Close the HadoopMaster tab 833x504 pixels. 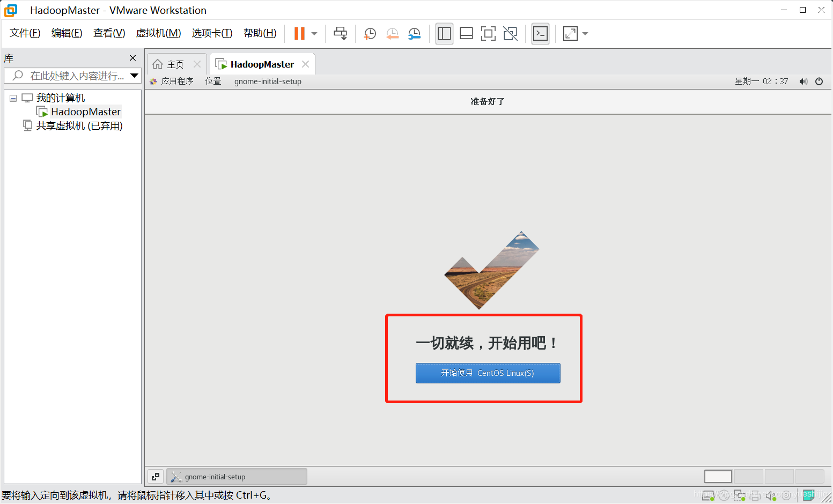(306, 64)
